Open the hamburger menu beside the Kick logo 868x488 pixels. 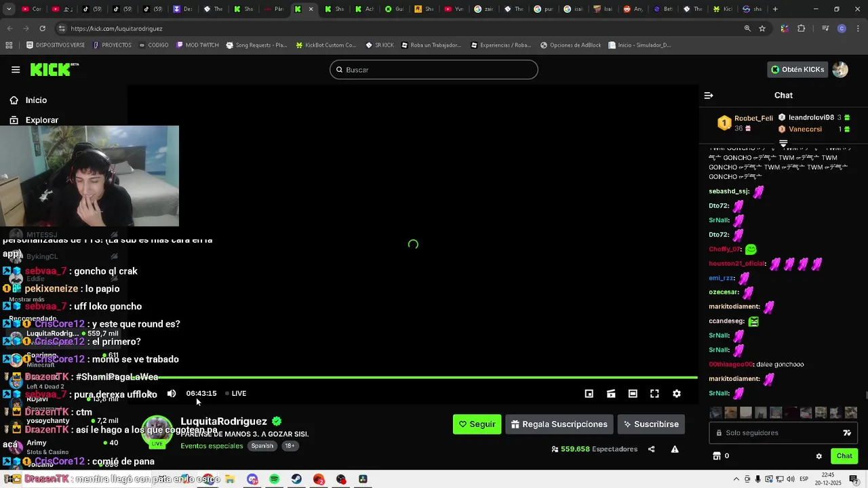(x=16, y=69)
